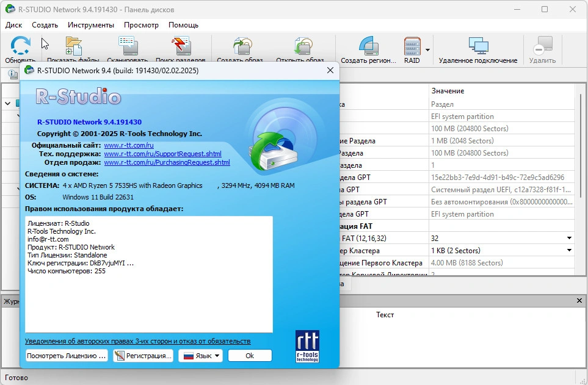588x385 pixels.
Task: Select the '1 MB (2048 Sectors)' value
Action: (x=502, y=140)
